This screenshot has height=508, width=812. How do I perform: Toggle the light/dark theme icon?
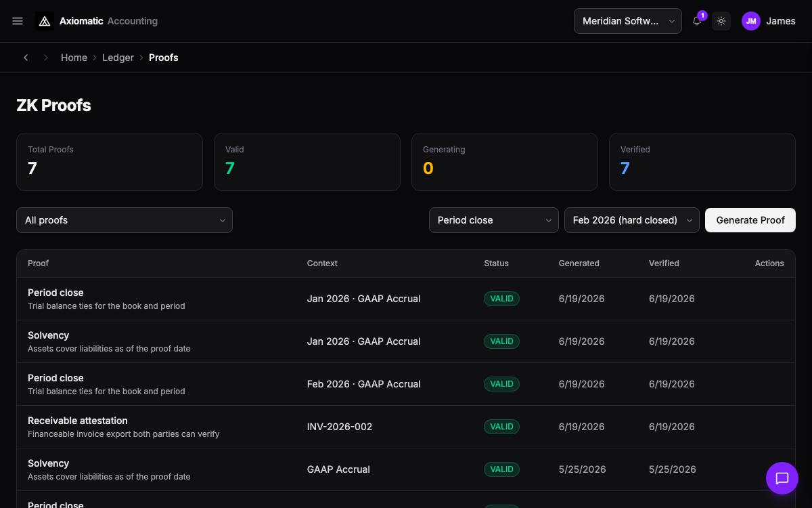coord(721,21)
